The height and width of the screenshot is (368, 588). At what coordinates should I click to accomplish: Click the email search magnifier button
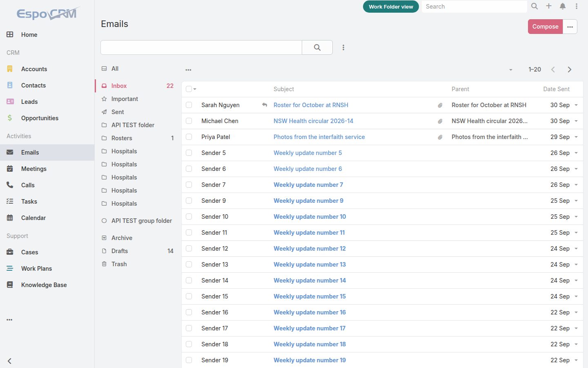[317, 47]
